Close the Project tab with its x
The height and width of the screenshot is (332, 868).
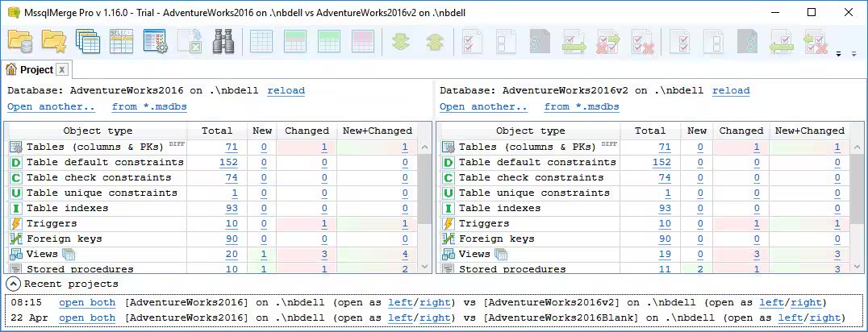coord(61,70)
